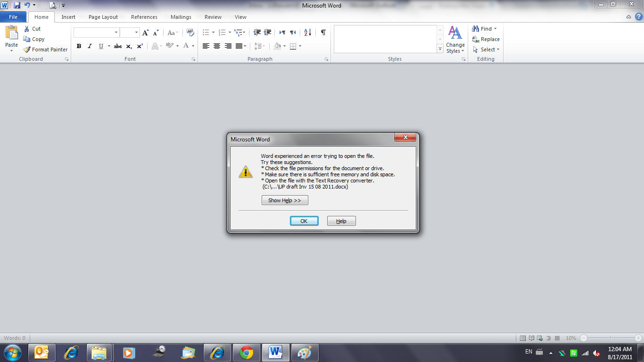Toggle Strikethrough formatting
Viewport: 644px width, 362px height.
pos(118,46)
